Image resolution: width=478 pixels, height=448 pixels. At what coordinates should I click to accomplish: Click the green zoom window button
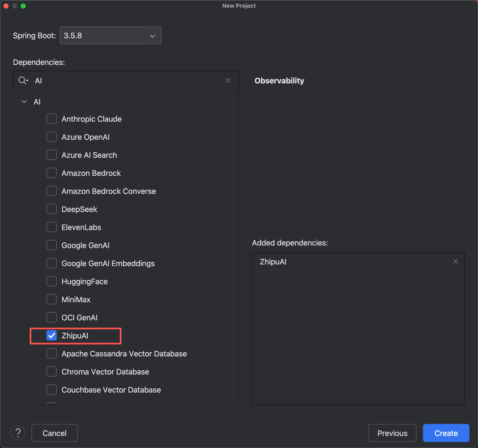pyautogui.click(x=23, y=6)
